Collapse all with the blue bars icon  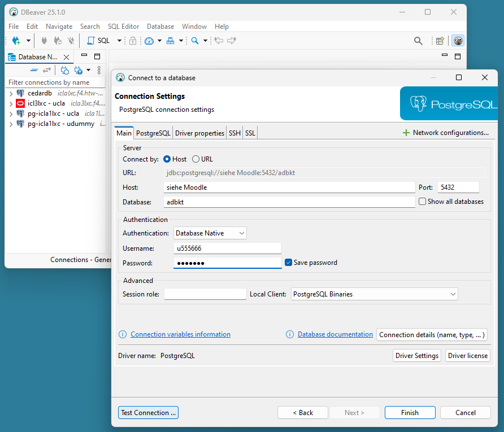pos(34,70)
